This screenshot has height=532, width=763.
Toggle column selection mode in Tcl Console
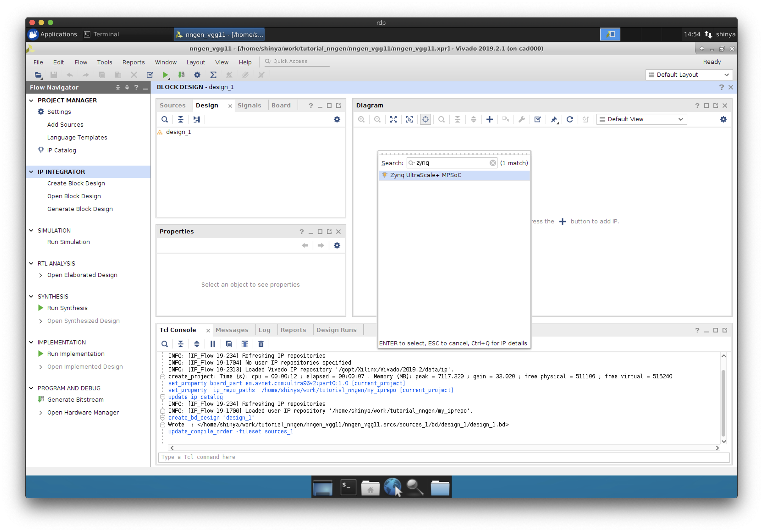245,344
